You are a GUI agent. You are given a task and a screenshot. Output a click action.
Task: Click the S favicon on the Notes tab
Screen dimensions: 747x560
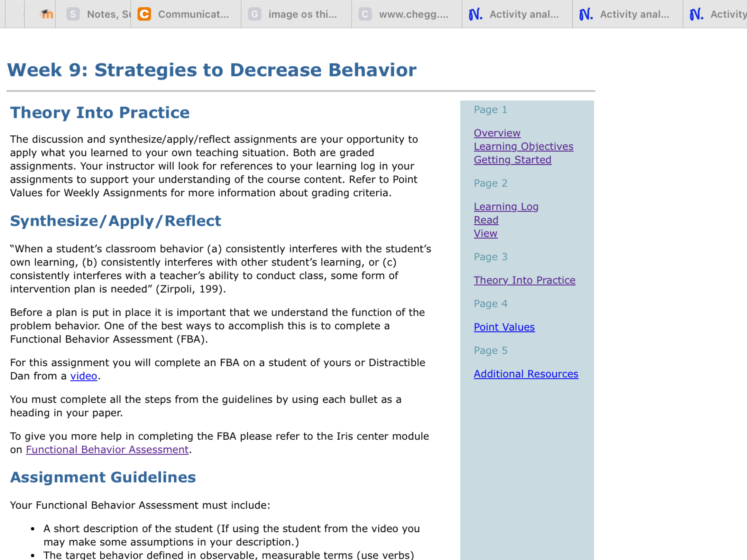tap(73, 14)
